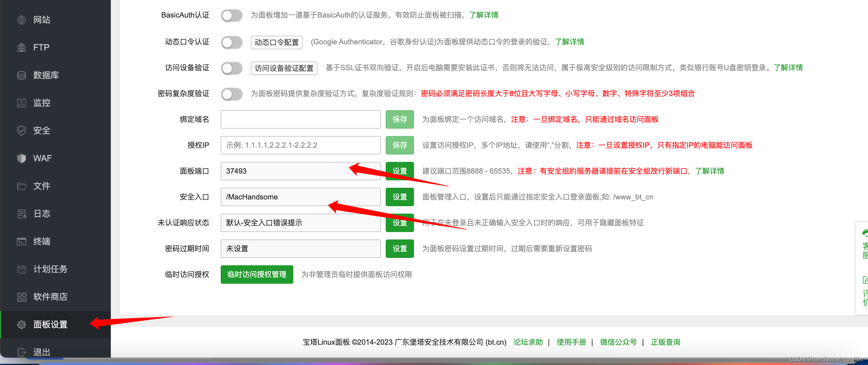
Task: Go to 计划任务 menu item
Action: pyautogui.click(x=50, y=269)
